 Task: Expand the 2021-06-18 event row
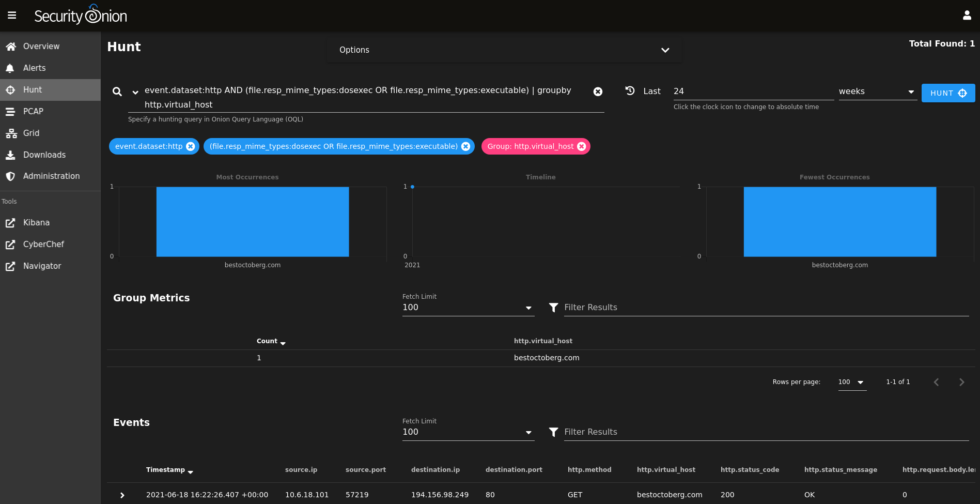tap(122, 495)
